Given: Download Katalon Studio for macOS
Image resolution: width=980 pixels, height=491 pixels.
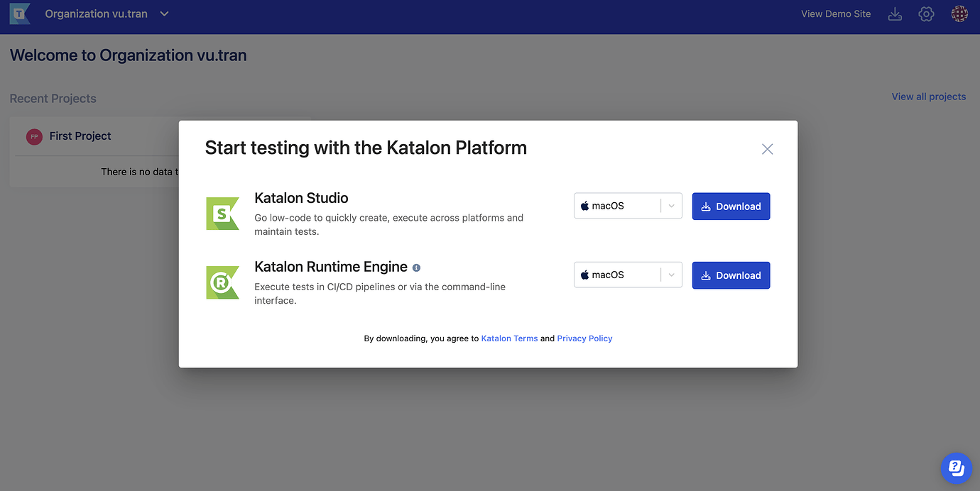Looking at the screenshot, I should coord(731,206).
